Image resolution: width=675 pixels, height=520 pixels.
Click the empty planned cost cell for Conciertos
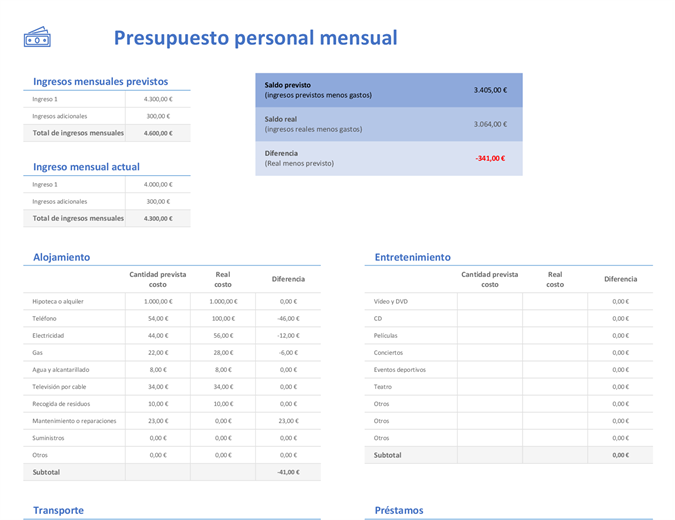[x=490, y=353]
